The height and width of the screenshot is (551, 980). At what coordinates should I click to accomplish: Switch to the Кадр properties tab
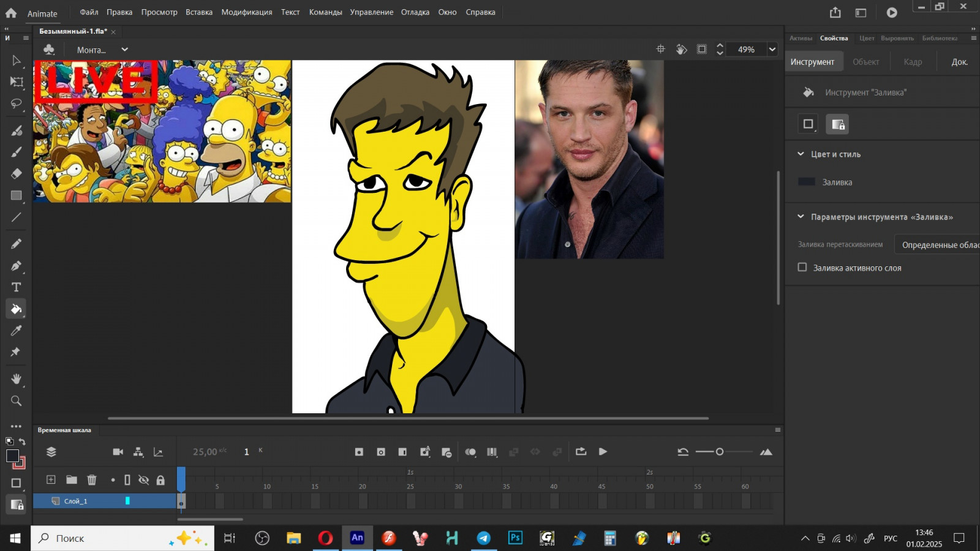913,62
